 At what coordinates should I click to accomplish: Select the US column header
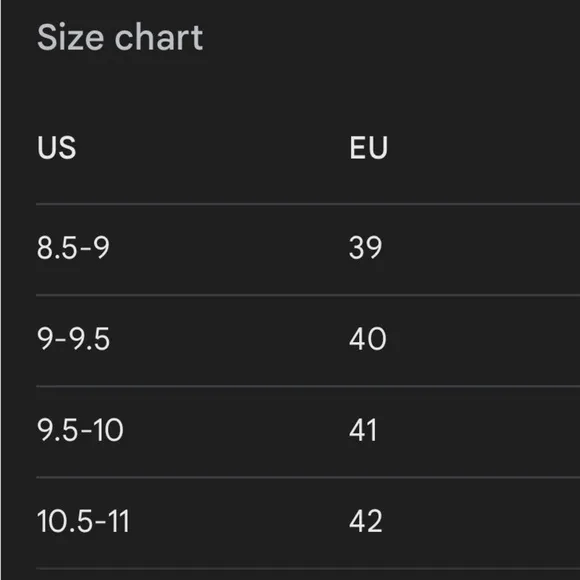coord(57,148)
